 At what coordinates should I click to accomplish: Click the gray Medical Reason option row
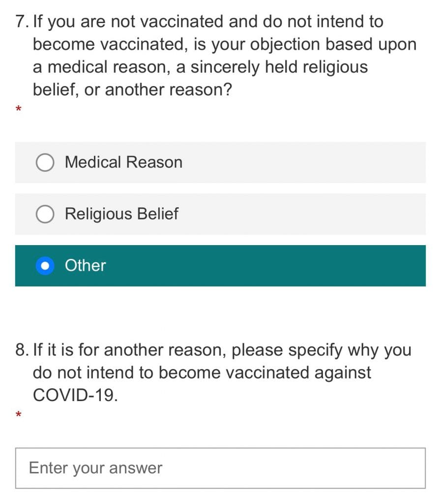220,162
